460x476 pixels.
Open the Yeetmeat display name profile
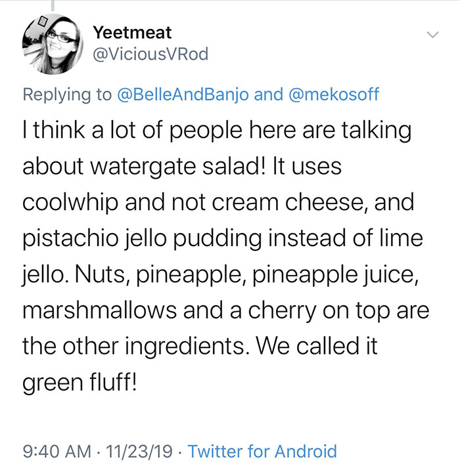(132, 32)
